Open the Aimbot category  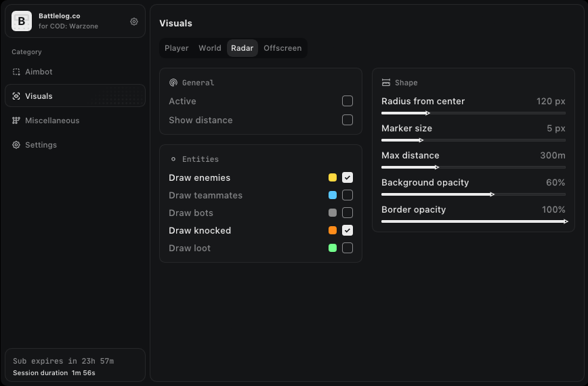click(75, 72)
